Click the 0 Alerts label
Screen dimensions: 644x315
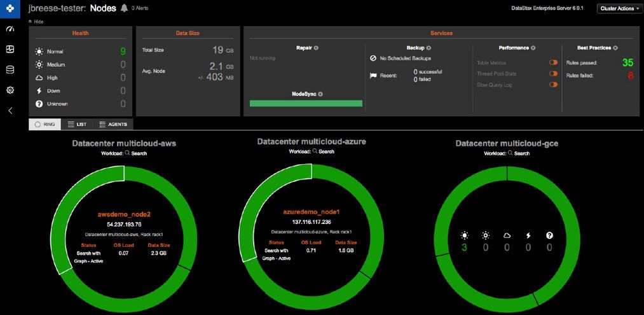140,8
